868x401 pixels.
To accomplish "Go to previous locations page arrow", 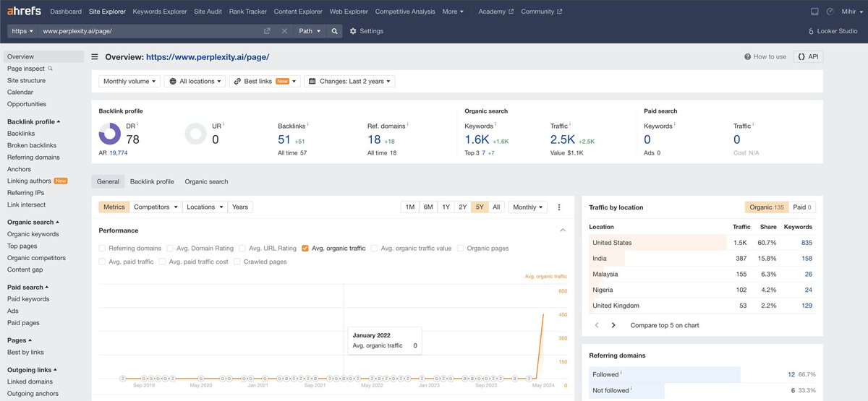I will pos(597,325).
